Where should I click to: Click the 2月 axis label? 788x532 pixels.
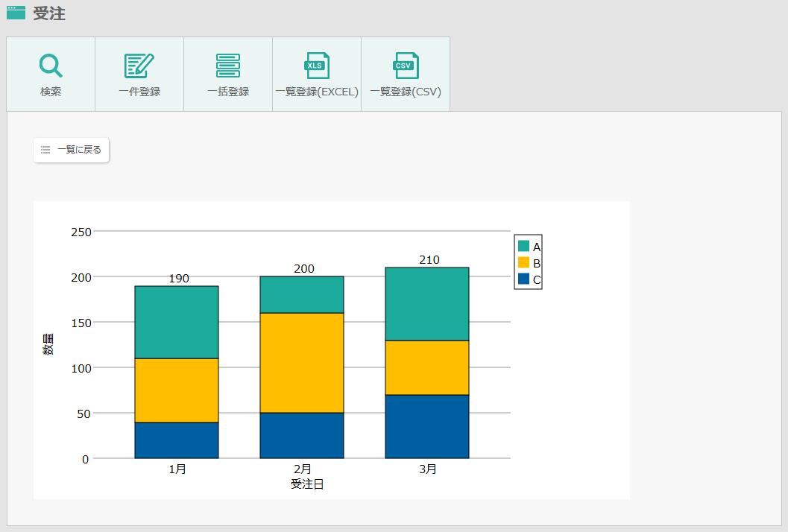point(303,469)
